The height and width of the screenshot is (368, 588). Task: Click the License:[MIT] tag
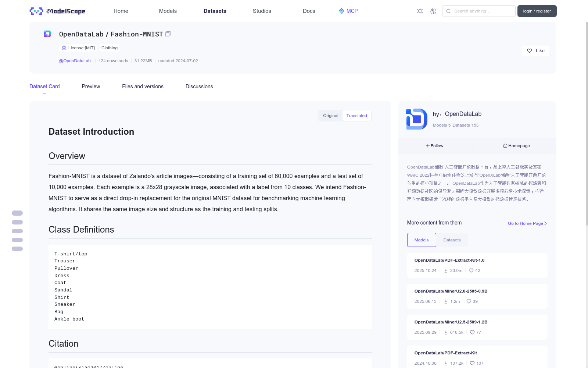click(x=78, y=48)
